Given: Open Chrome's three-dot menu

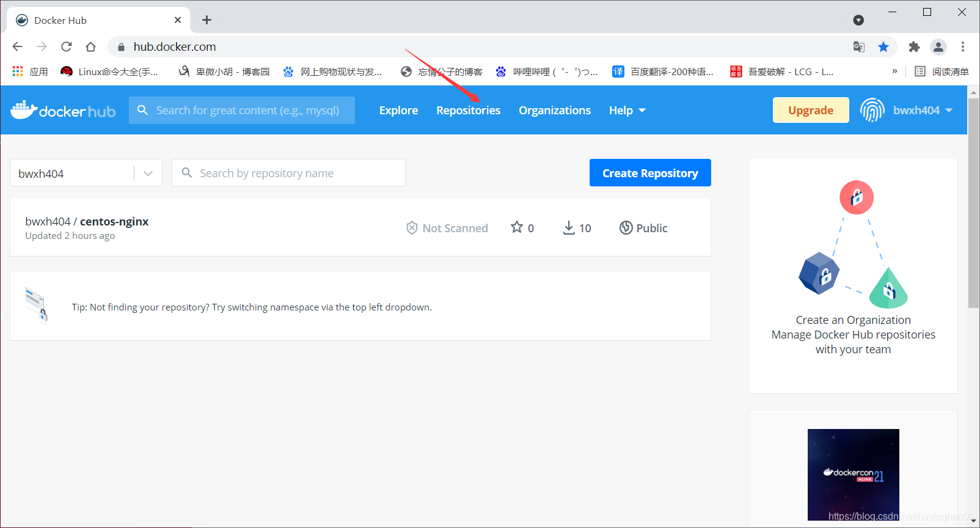Looking at the screenshot, I should pos(963,46).
